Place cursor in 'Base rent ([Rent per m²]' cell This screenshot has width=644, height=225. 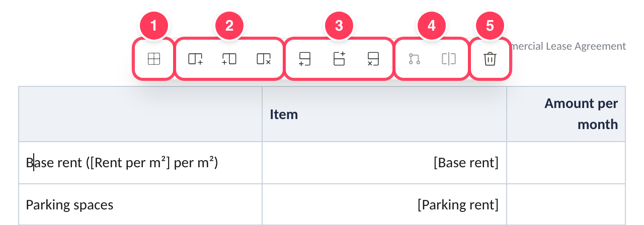tap(140, 163)
